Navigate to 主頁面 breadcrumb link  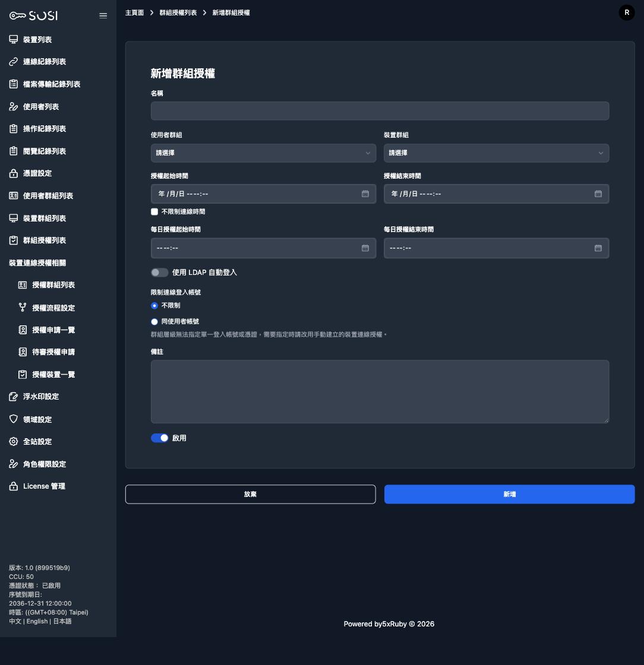tap(134, 12)
